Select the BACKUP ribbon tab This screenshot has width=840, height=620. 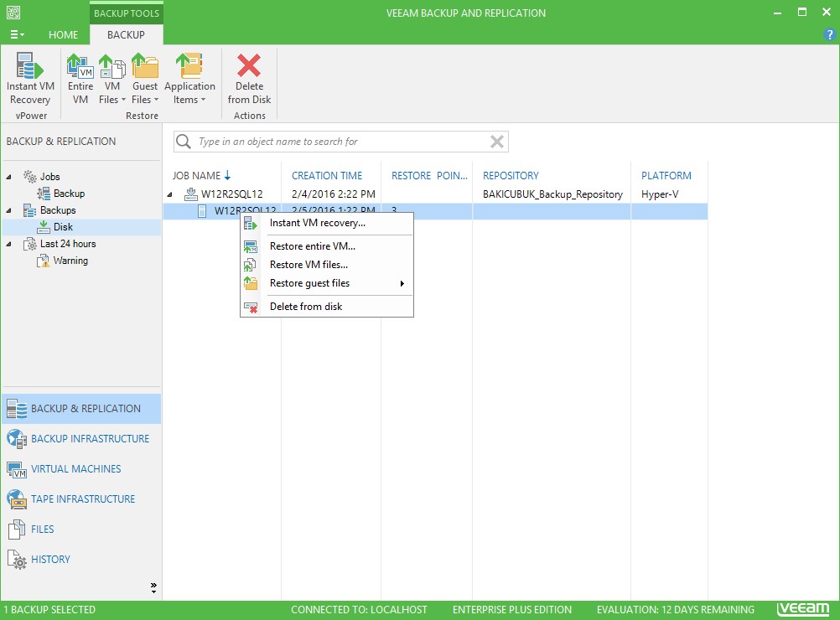[126, 35]
